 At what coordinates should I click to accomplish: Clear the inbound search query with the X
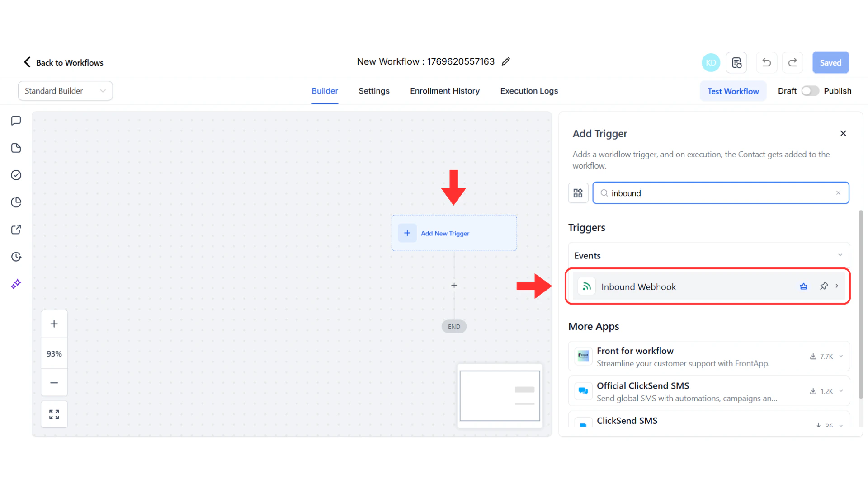(838, 192)
